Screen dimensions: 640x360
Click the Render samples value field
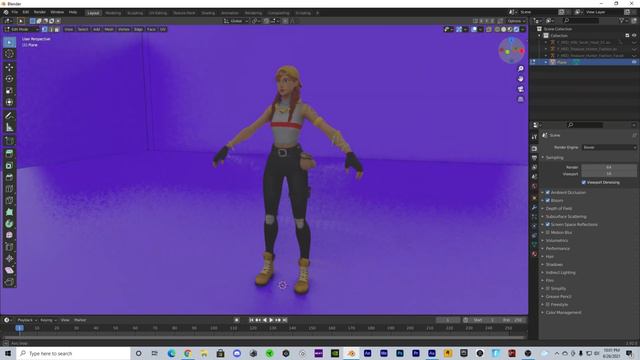click(x=609, y=167)
